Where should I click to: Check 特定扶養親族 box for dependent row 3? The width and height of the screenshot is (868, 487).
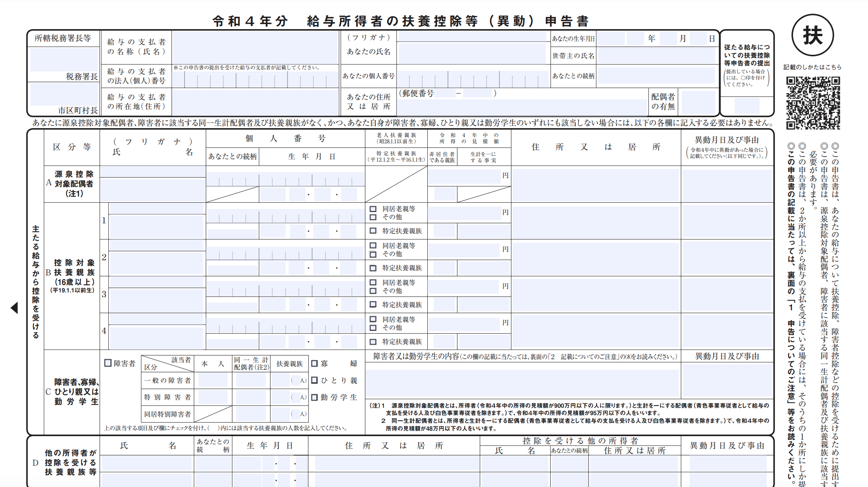coord(373,304)
